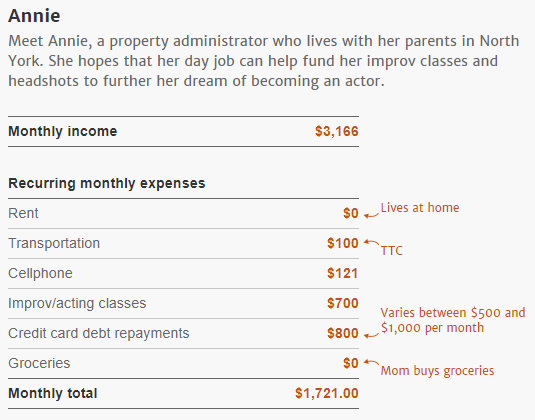Screen dimensions: 535x420
Task: Click the $121 cellphone amount
Action: pyautogui.click(x=343, y=273)
